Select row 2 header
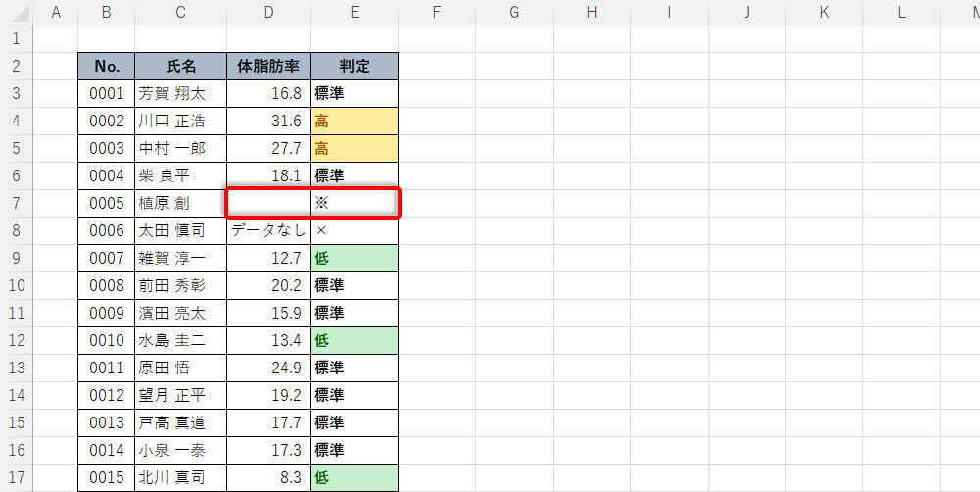 (17, 67)
